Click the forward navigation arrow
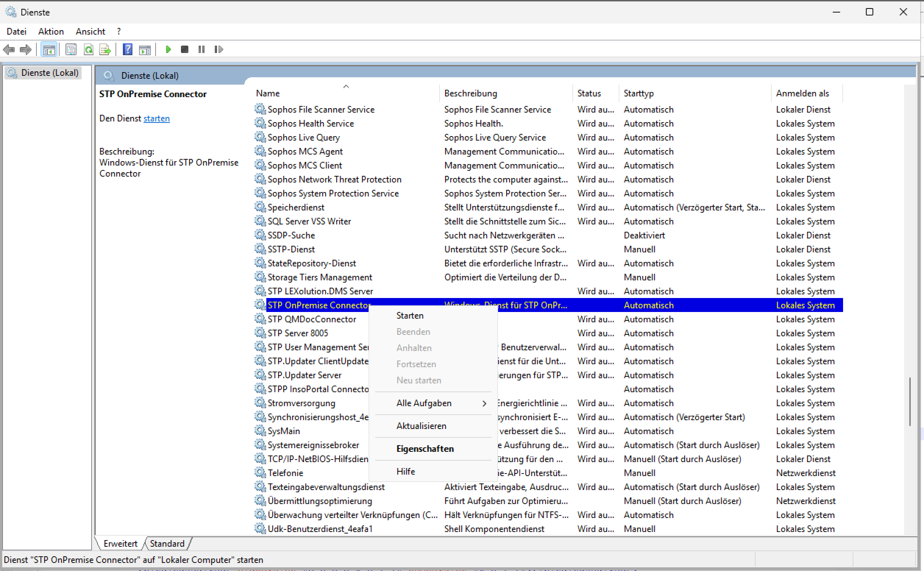 tap(26, 49)
